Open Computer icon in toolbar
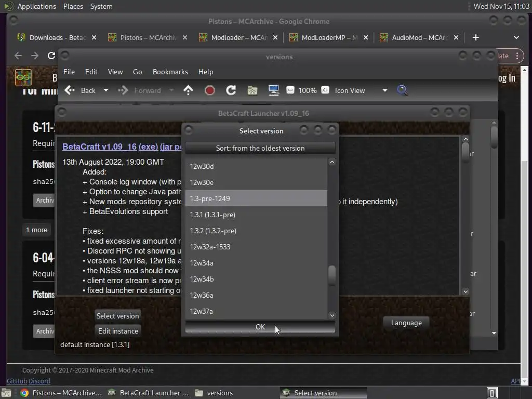The width and height of the screenshot is (532, 399). pos(273,90)
